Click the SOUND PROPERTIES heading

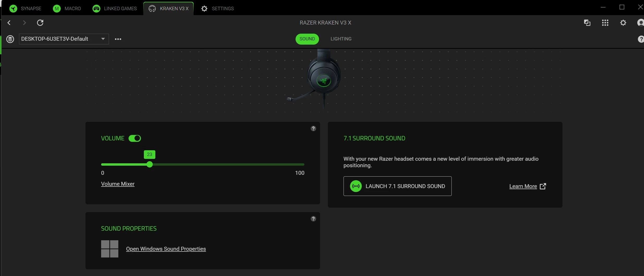point(129,229)
